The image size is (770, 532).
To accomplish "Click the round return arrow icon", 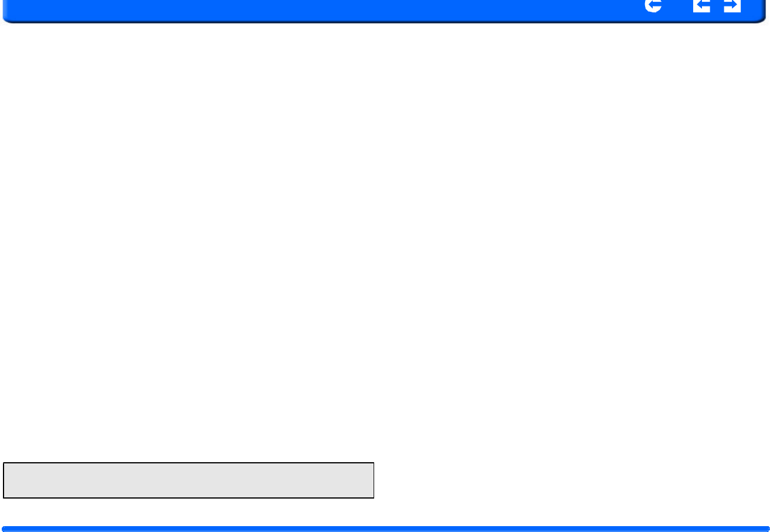I will [x=653, y=6].
